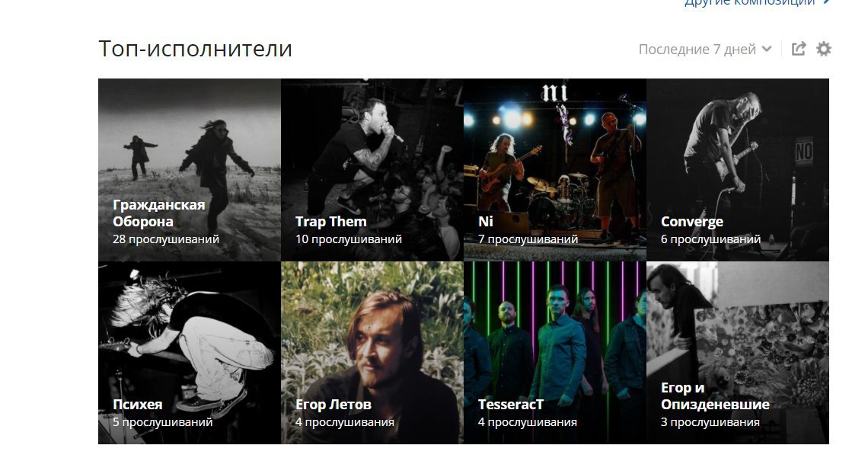The width and height of the screenshot is (868, 458).
Task: Open the TesseracT artist link
Action: point(510,405)
